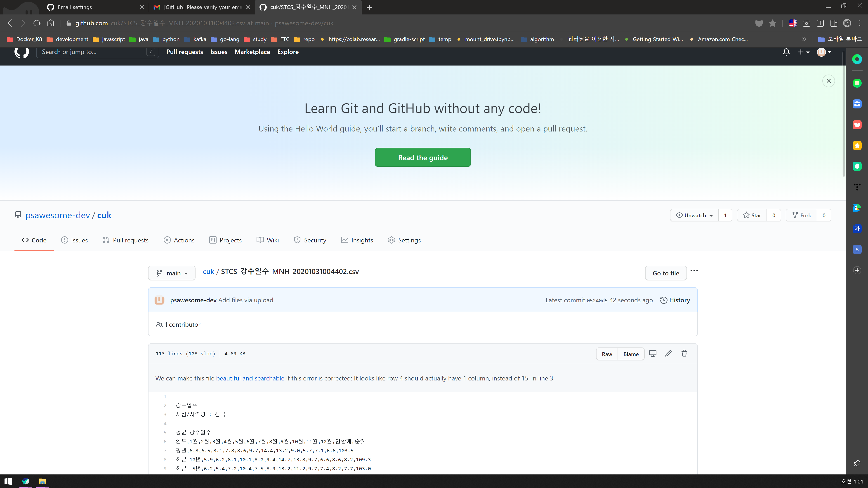Click the bookmark star in address bar

[x=773, y=23]
